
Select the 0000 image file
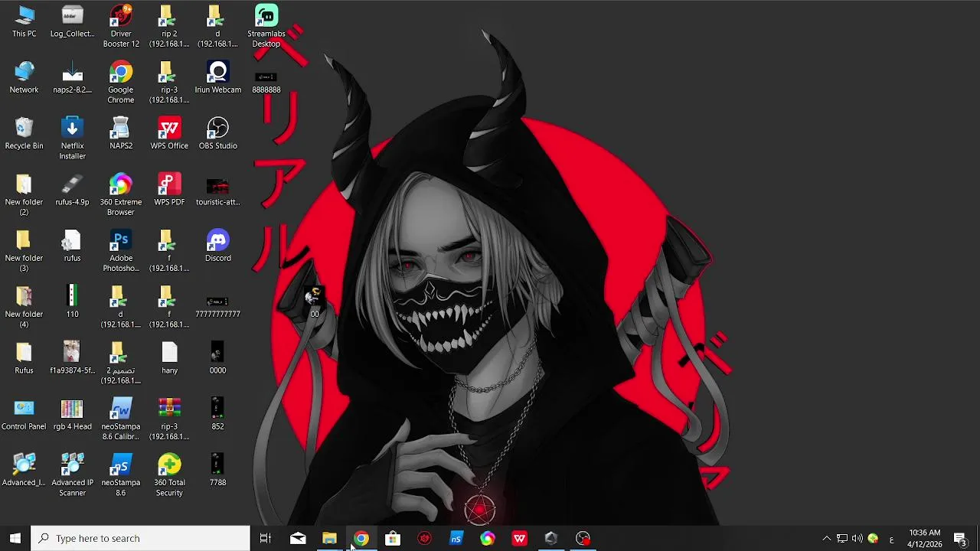coord(217,357)
